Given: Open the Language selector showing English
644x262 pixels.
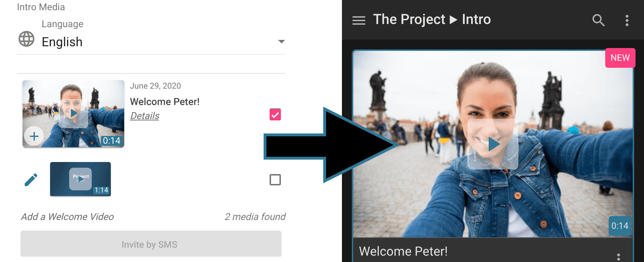Looking at the screenshot, I should coord(152,42).
